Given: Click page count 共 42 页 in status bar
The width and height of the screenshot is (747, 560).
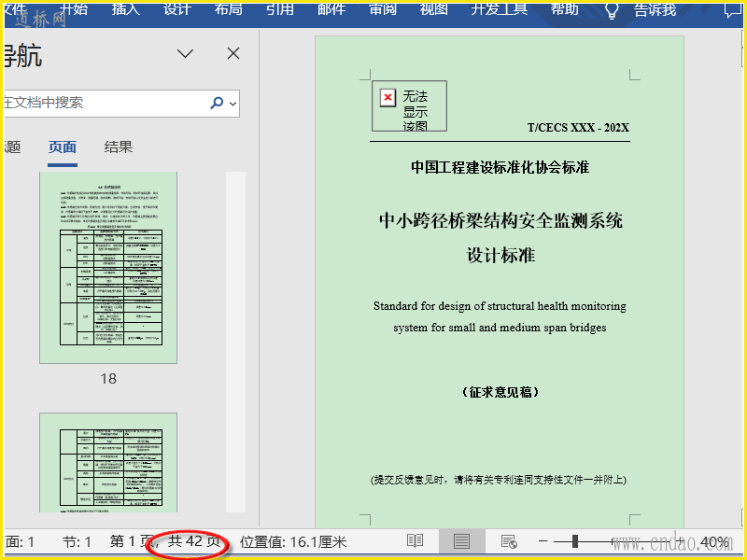Looking at the screenshot, I should click(194, 541).
